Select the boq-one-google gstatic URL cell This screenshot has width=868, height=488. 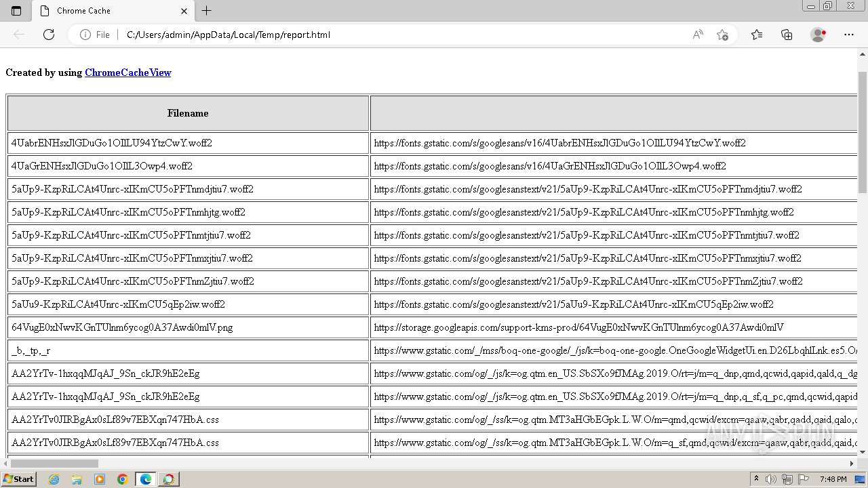click(614, 350)
